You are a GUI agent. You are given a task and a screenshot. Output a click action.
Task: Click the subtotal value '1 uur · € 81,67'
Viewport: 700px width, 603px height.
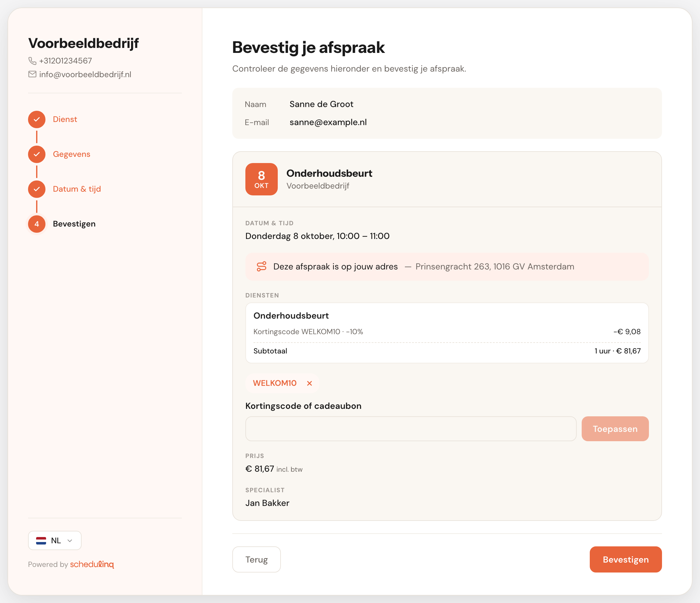617,351
